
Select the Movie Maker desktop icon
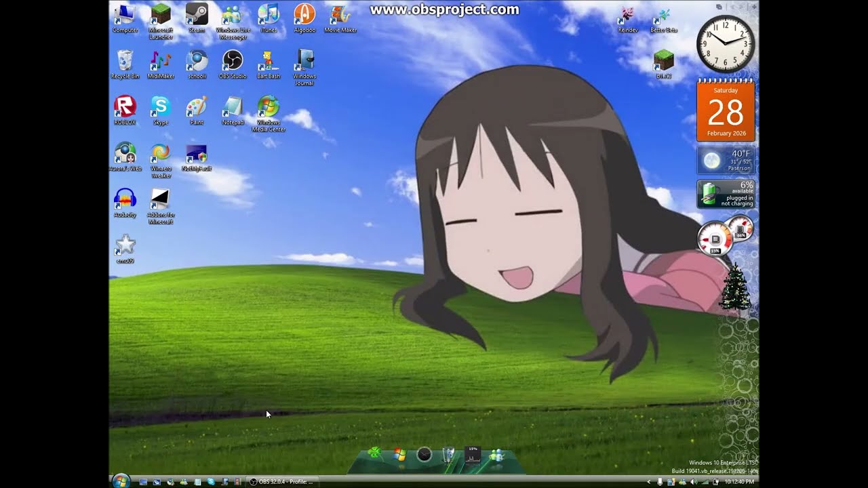340,18
